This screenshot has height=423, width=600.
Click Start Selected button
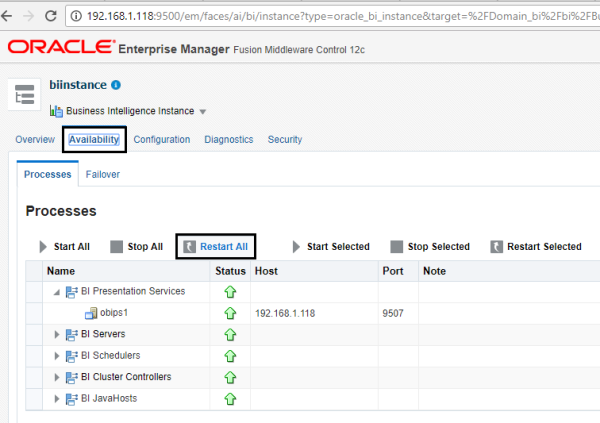point(331,247)
